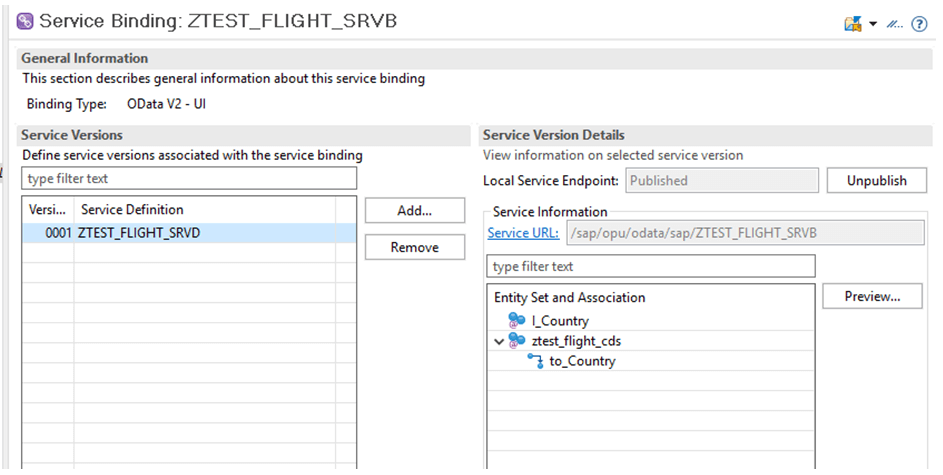Open the Service URL link
The image size is (943, 475).
coord(523,233)
